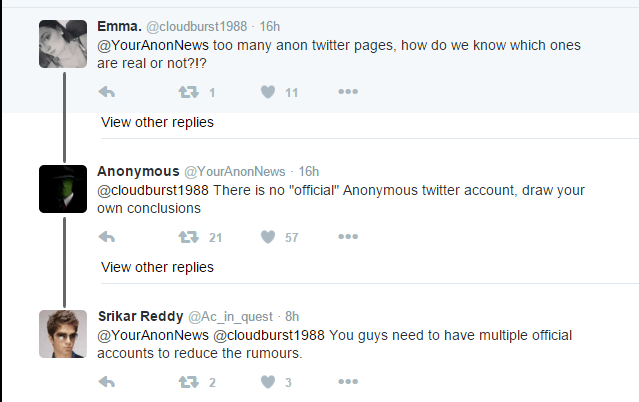Retweet the Anonymous tweet with 21 retweets
Viewport: 639px width, 402px height.
188,237
